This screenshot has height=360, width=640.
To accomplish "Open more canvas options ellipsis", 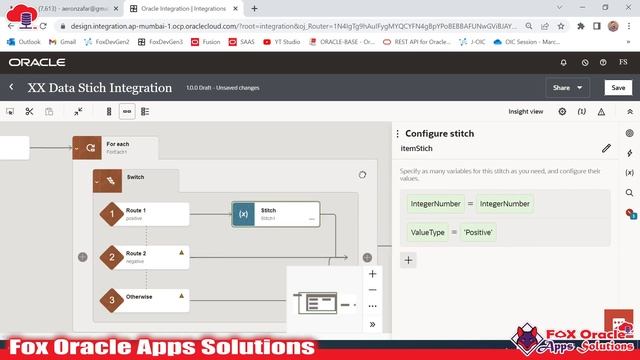I will (x=372, y=306).
